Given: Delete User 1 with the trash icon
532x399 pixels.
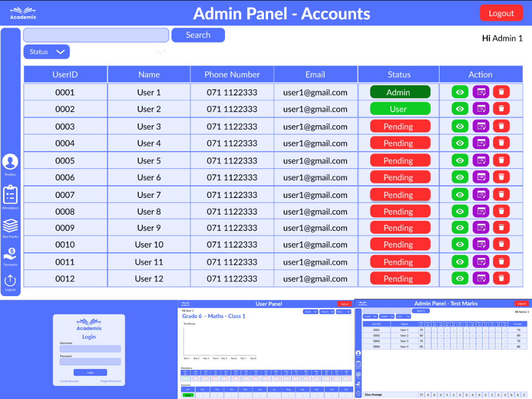Looking at the screenshot, I should tap(501, 92).
